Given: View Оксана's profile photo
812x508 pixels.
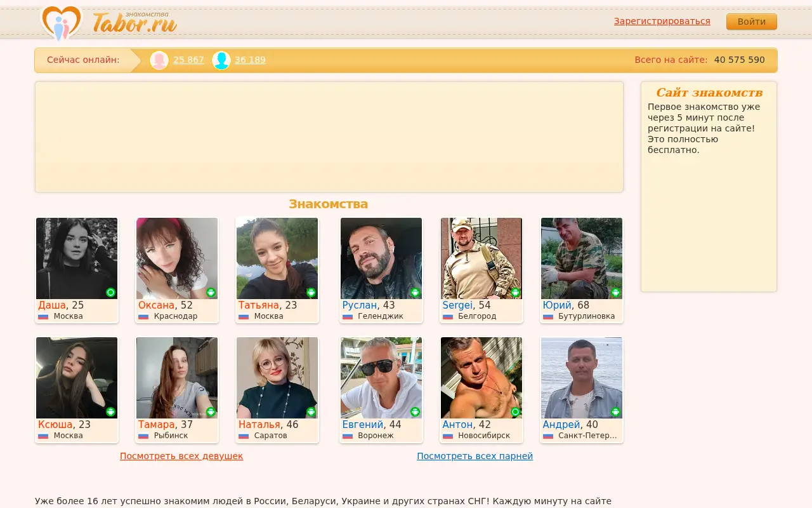Looking at the screenshot, I should [177, 258].
